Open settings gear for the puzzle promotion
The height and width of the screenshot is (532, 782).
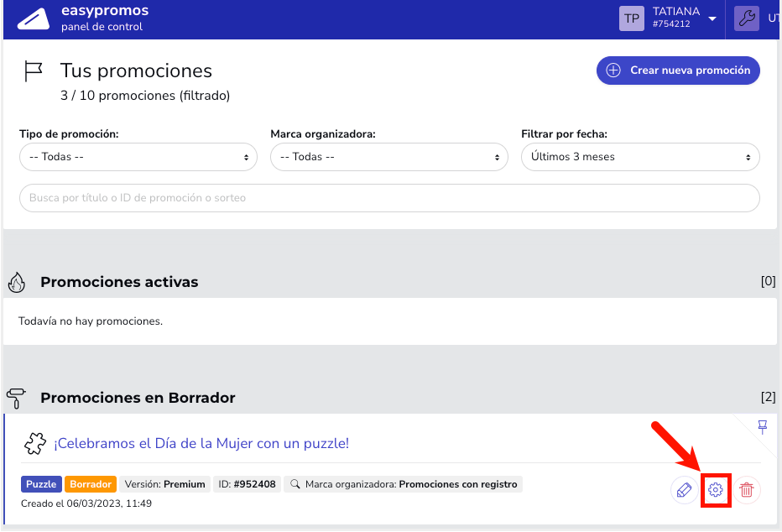tap(716, 490)
